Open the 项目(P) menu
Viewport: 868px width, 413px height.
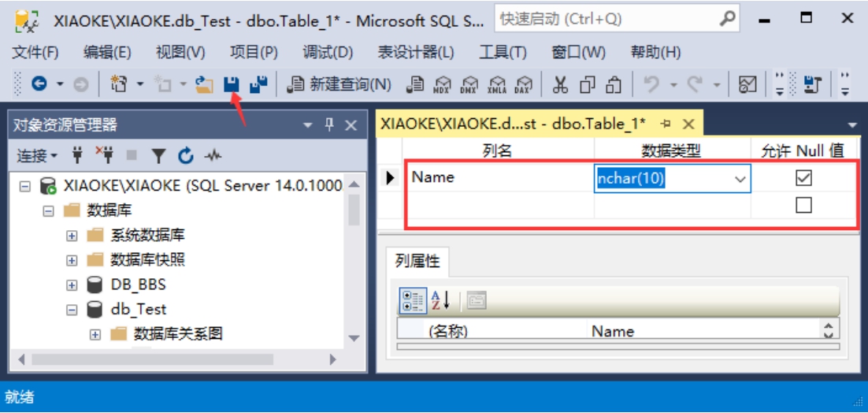pyautogui.click(x=254, y=53)
